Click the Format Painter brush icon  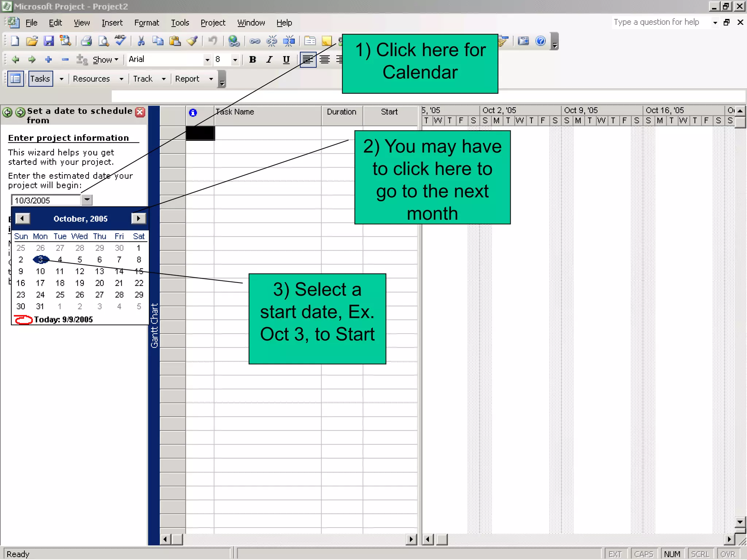point(192,41)
